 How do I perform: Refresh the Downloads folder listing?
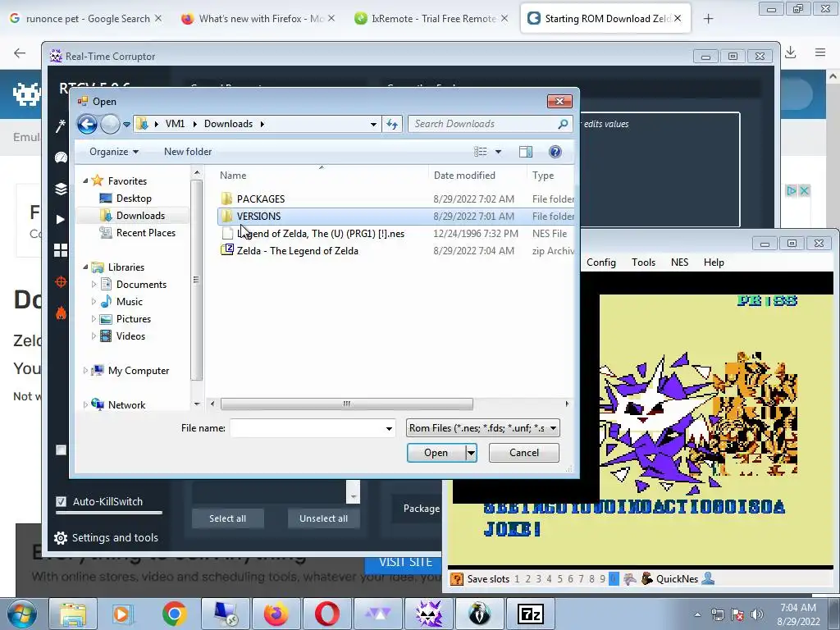pyautogui.click(x=392, y=125)
